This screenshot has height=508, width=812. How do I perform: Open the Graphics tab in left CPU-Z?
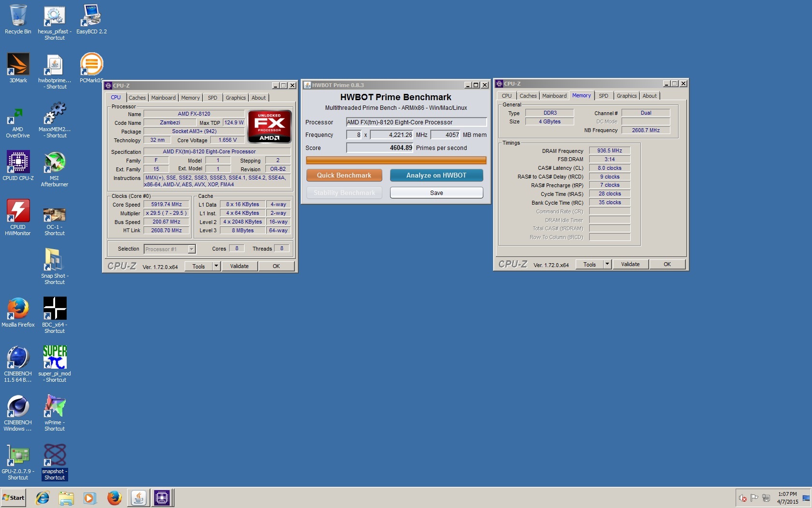[236, 98]
